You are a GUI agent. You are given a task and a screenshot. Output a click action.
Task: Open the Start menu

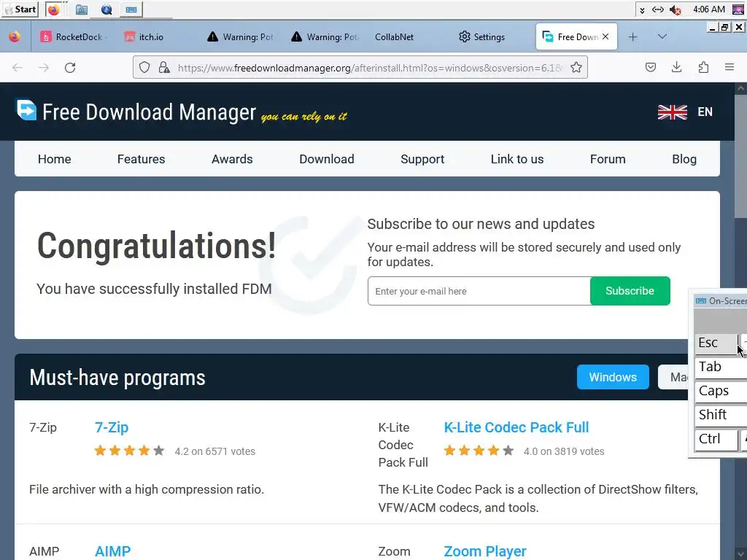[20, 9]
